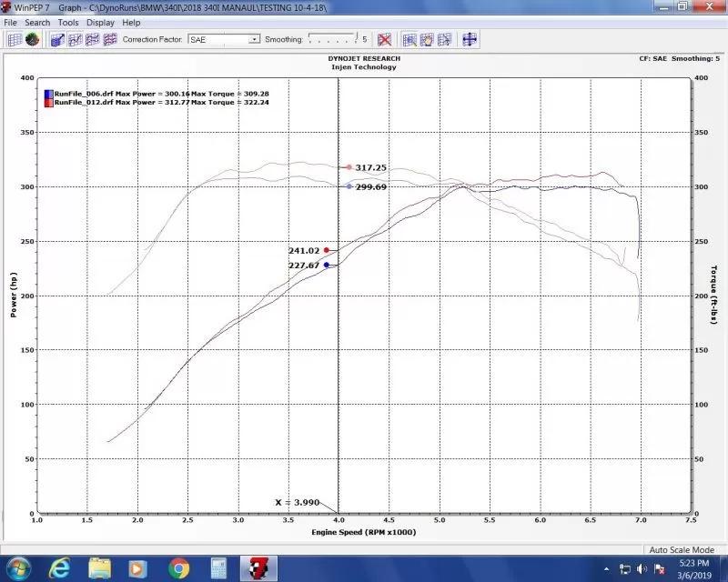
Task: Click the X = 3.990 cursor label
Action: click(298, 503)
